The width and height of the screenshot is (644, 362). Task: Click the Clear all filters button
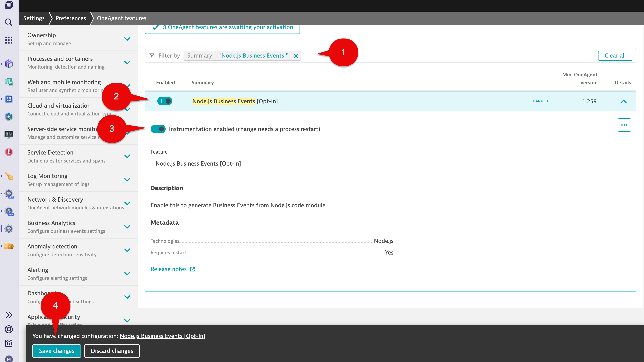tap(615, 55)
